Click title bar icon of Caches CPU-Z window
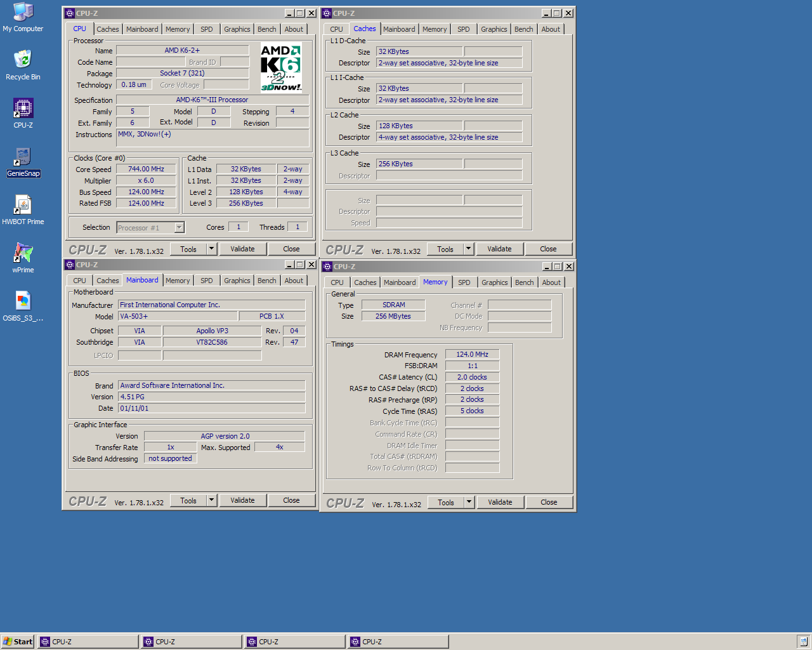Screen dimensions: 812x650 click(x=327, y=13)
